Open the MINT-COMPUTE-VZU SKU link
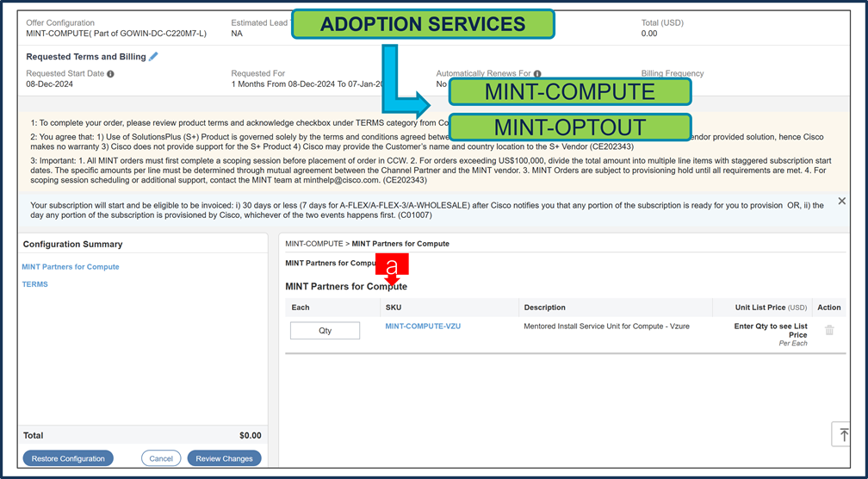Image resolution: width=868 pixels, height=479 pixels. pyautogui.click(x=423, y=327)
